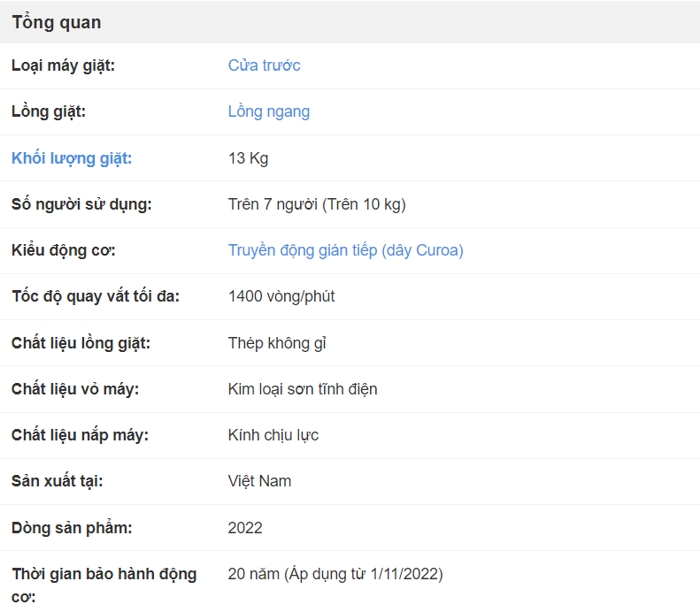Click the 'Loại máy giặt:' label

63,65
